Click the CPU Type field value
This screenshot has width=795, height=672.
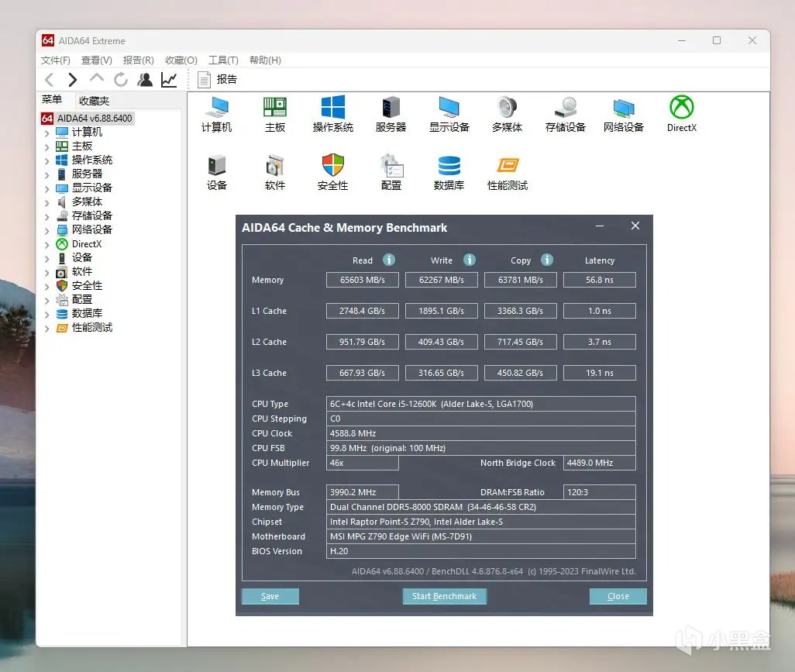point(481,404)
